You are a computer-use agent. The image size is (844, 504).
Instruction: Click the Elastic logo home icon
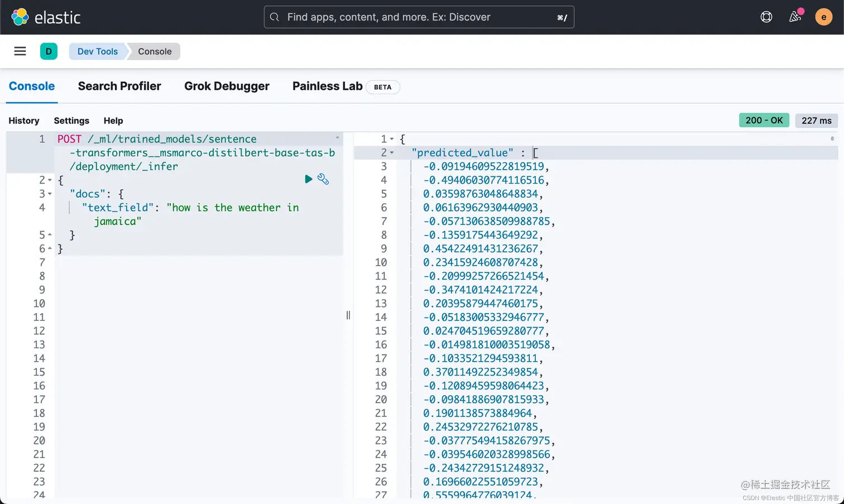20,17
